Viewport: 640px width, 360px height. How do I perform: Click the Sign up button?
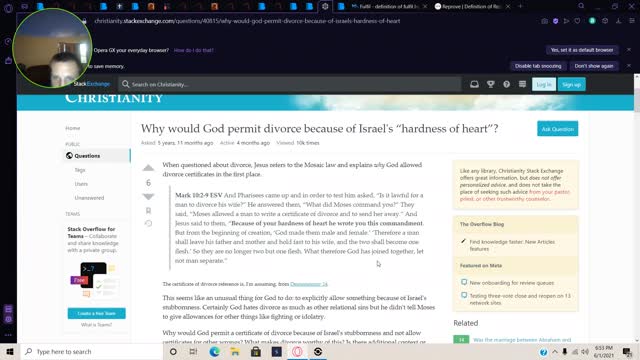[x=571, y=84]
